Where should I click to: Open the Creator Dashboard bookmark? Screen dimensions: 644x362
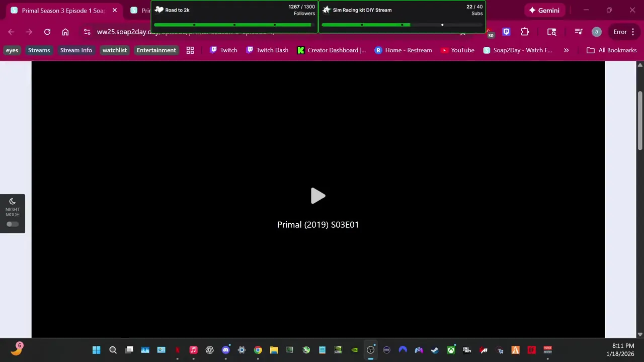[x=332, y=50]
